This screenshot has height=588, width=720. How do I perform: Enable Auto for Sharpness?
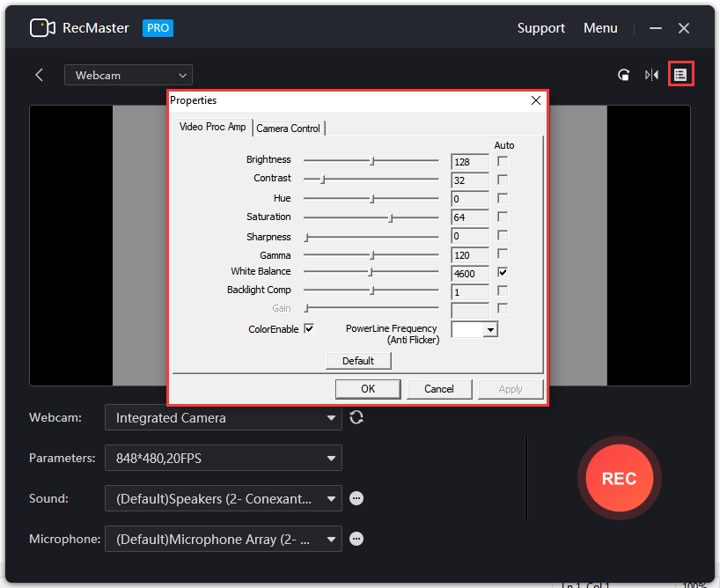[503, 236]
